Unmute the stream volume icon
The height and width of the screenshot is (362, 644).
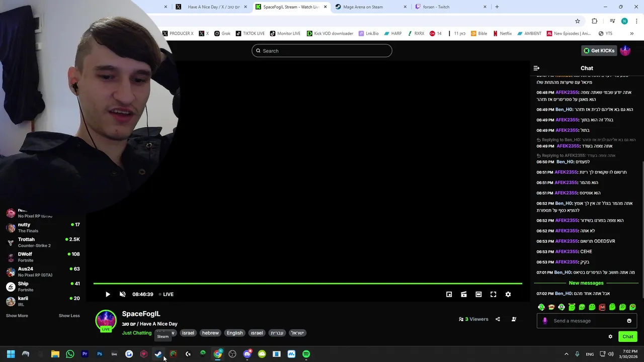123,295
